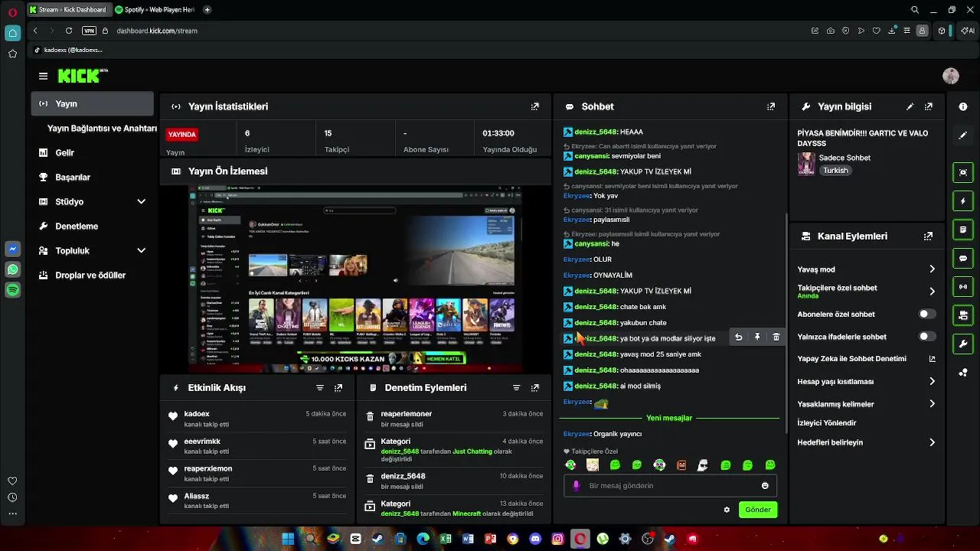This screenshot has height=551, width=980.
Task: Select Yayın in the left menu
Action: click(93, 104)
